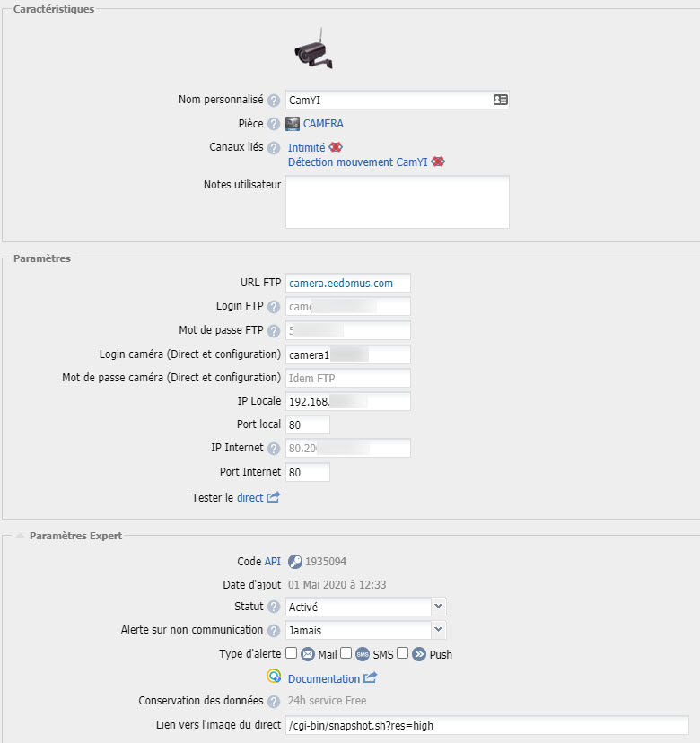This screenshot has height=743, width=700.
Task: Remove Détection mouvement CamYI linked channel
Action: pos(438,162)
